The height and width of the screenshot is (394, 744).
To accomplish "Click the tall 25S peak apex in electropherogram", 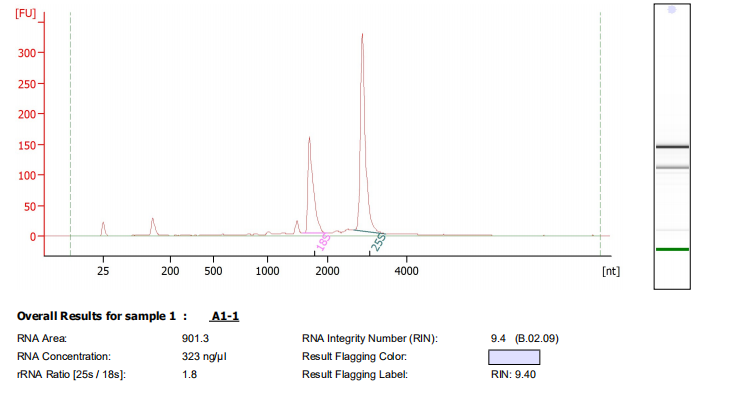I will click(x=362, y=35).
